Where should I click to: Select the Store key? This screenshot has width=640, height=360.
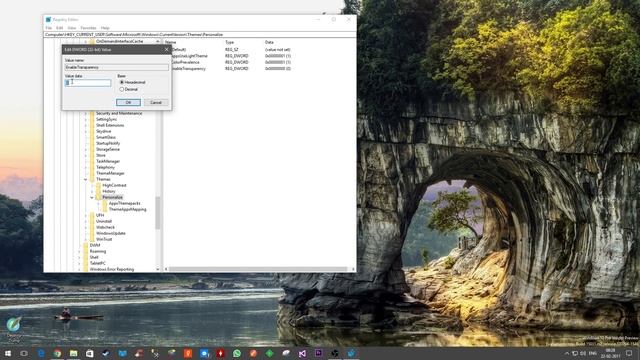(x=101, y=155)
